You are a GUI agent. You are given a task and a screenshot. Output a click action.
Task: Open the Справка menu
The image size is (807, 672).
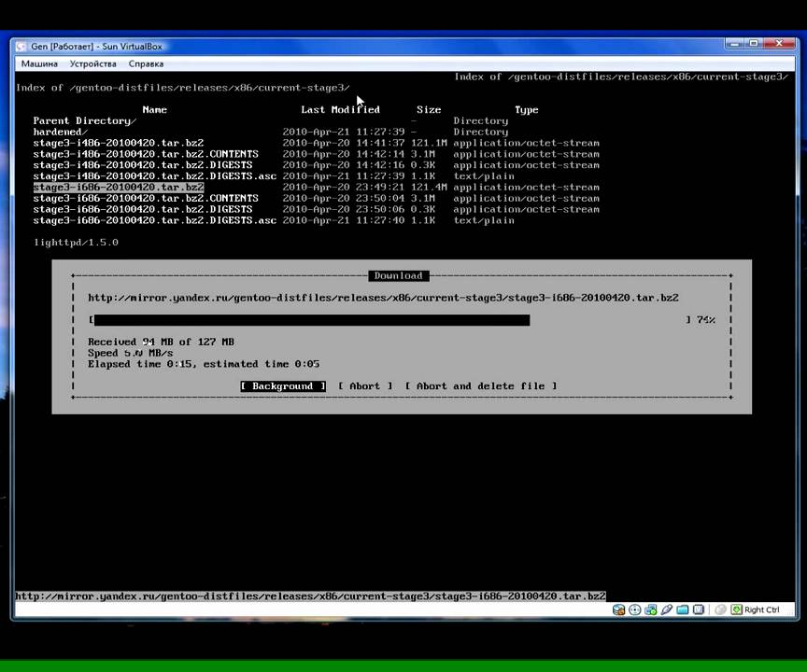coord(146,63)
